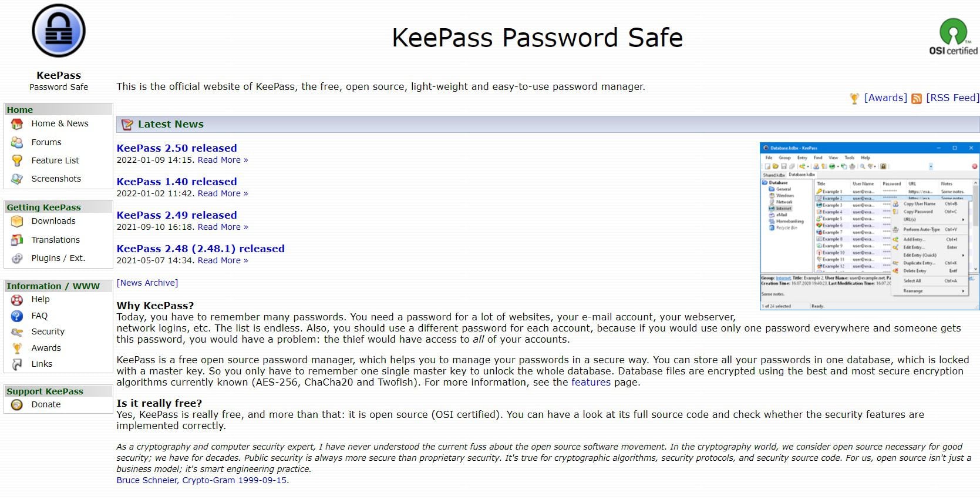Open the Translations sidebar item
This screenshot has height=499, width=980.
pos(55,240)
